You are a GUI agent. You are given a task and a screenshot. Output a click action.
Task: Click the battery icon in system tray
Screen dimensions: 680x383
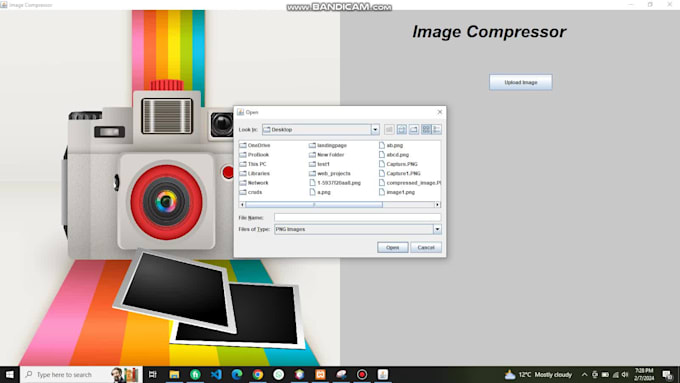[x=605, y=374]
